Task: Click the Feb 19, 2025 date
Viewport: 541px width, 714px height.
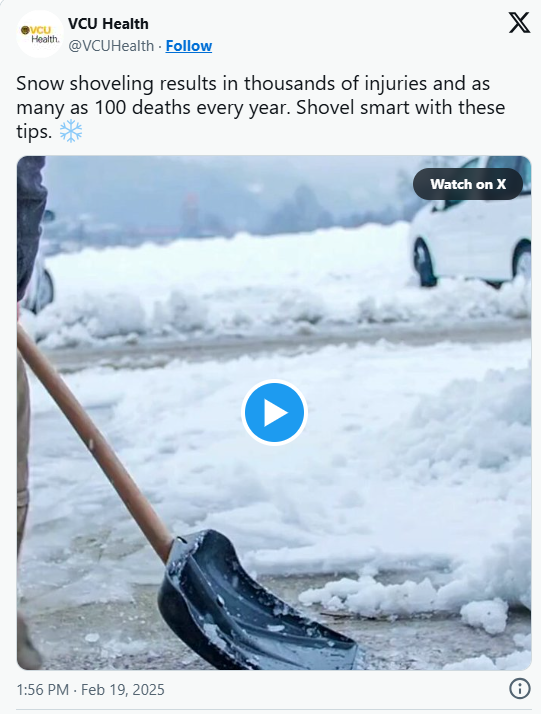Action: 122,689
